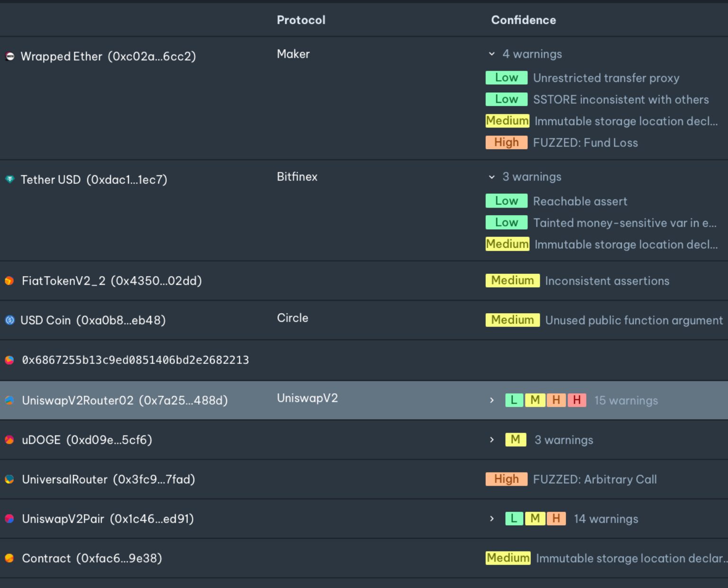Select the 0x6867255b13c9ed0851406bd2e2682213 address row
The image size is (728, 588).
pos(135,360)
